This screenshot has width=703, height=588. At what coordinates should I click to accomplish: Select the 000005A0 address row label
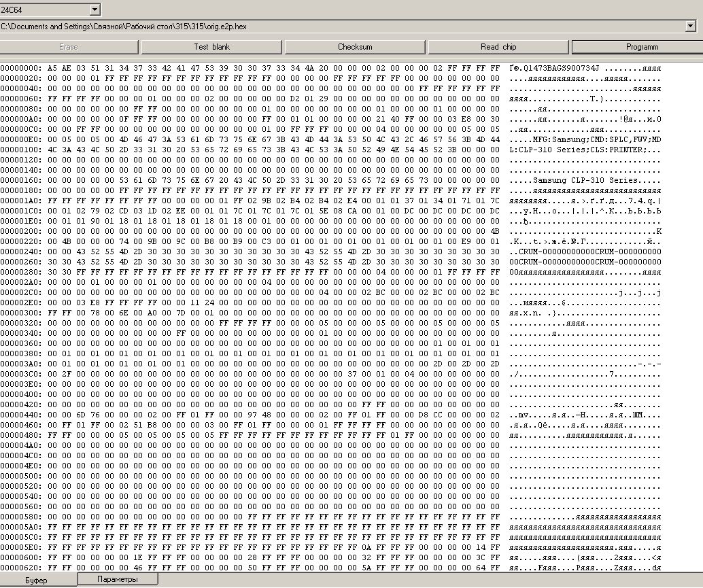coord(20,527)
